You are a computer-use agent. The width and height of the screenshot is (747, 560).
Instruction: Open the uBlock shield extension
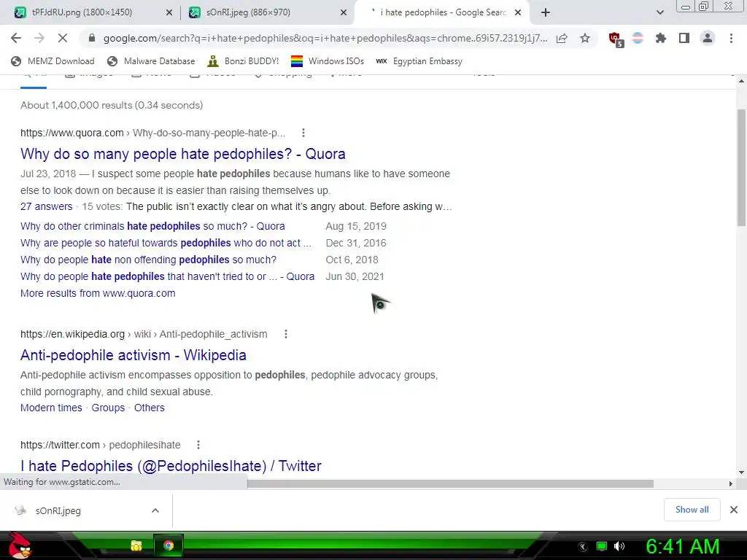[x=616, y=39]
